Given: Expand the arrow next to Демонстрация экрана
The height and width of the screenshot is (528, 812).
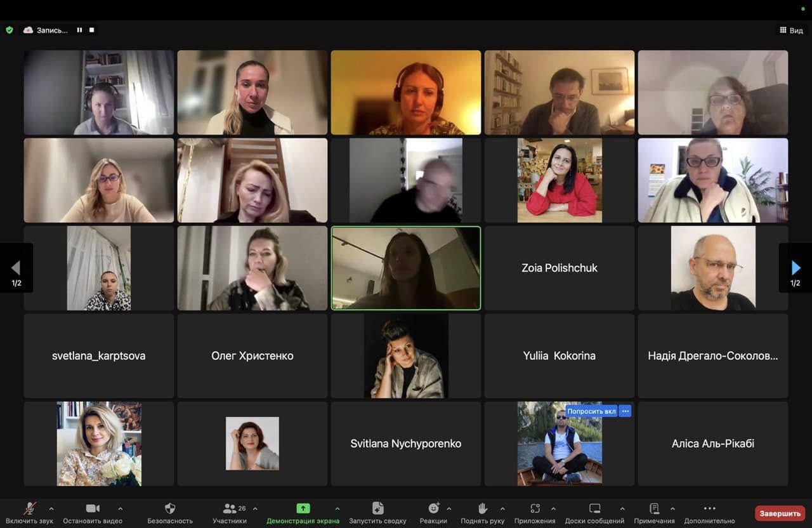Looking at the screenshot, I should pos(337,508).
